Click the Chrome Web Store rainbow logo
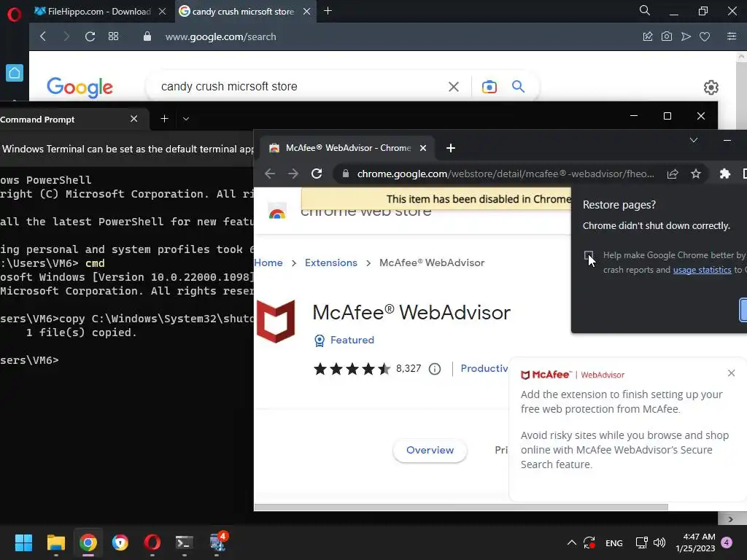Image resolution: width=747 pixels, height=560 pixels. tap(276, 212)
